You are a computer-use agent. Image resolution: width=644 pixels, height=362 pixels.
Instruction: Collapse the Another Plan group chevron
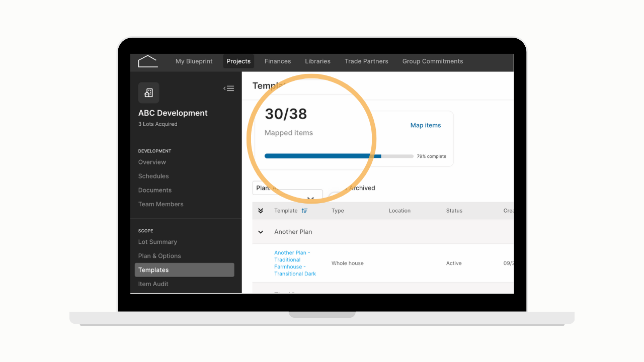[261, 232]
